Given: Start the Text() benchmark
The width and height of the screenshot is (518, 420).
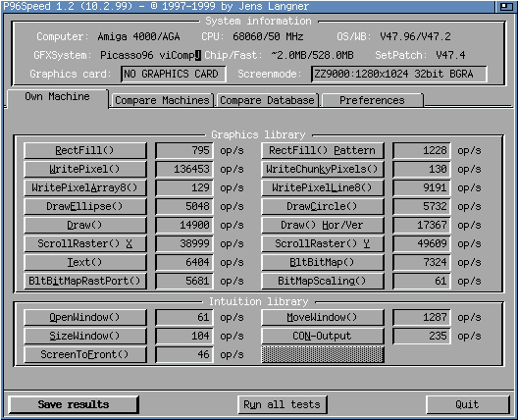Looking at the screenshot, I should 85,263.
